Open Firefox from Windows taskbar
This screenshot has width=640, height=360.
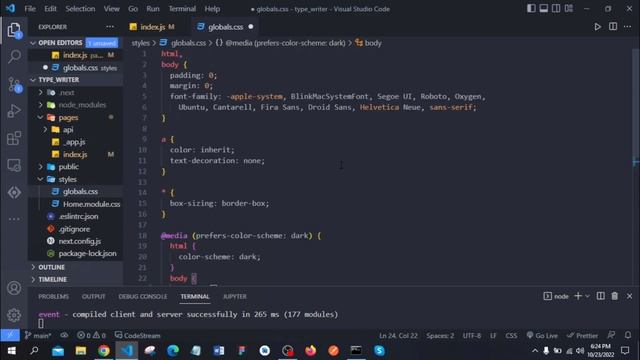click(x=310, y=351)
